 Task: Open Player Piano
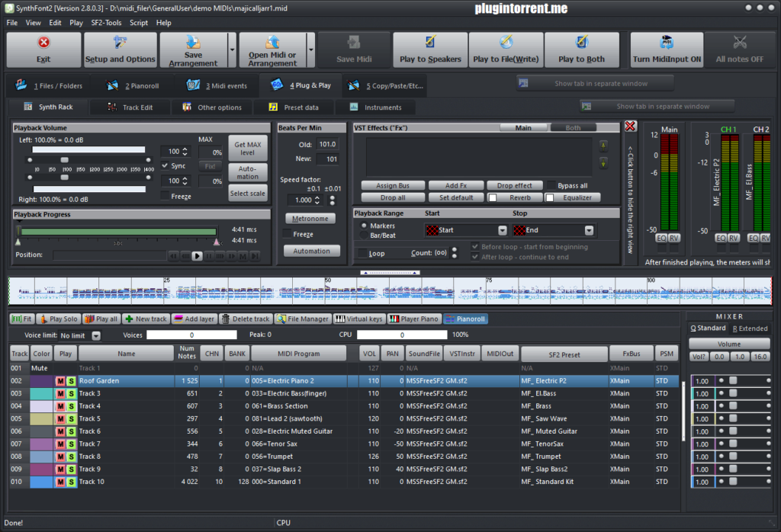tap(414, 319)
